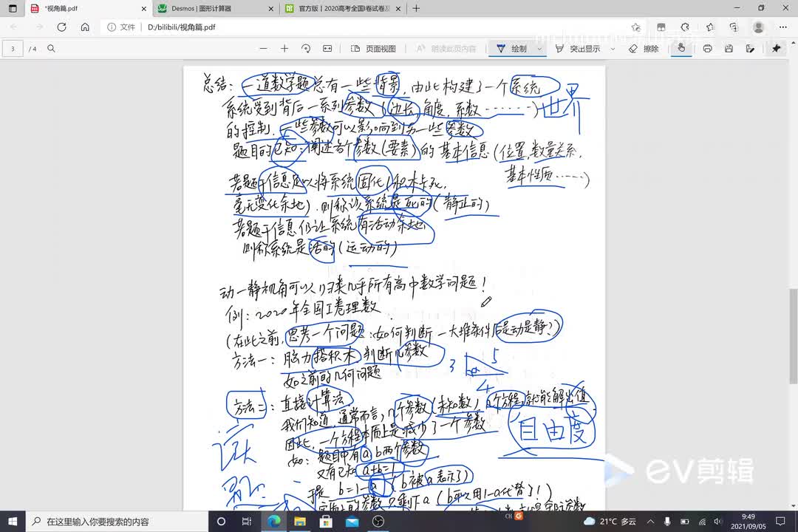Open File Explorer from the taskbar
The image size is (798, 532).
[300, 522]
